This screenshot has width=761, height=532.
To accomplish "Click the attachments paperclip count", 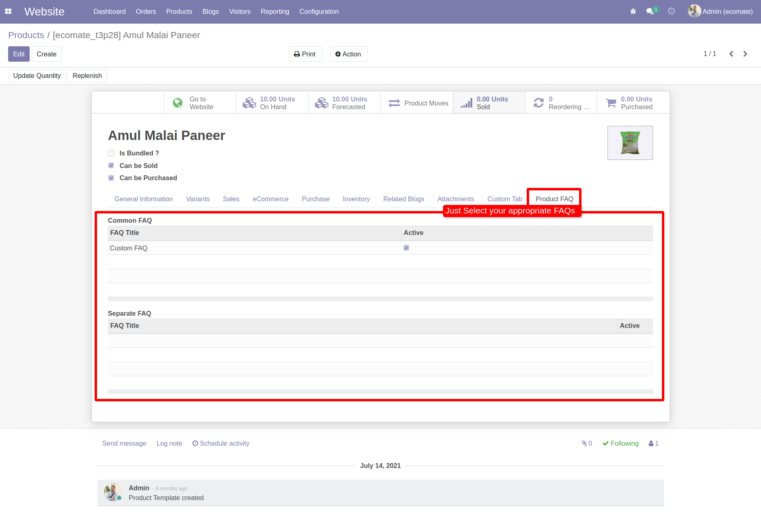I will point(587,444).
